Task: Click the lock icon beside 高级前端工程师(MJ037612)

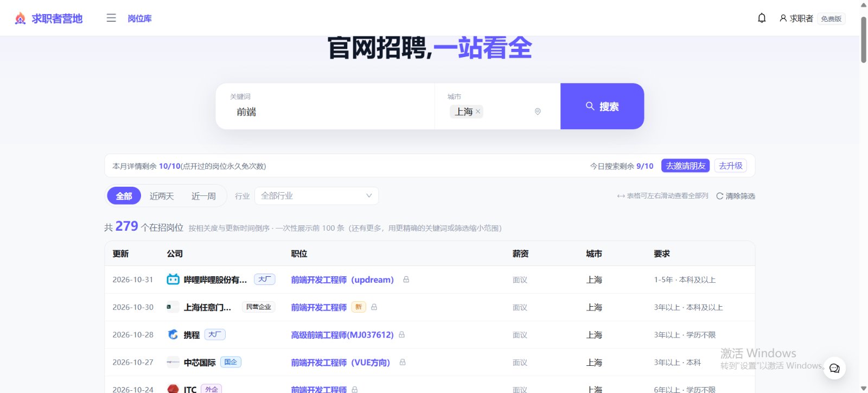Action: pyautogui.click(x=401, y=335)
